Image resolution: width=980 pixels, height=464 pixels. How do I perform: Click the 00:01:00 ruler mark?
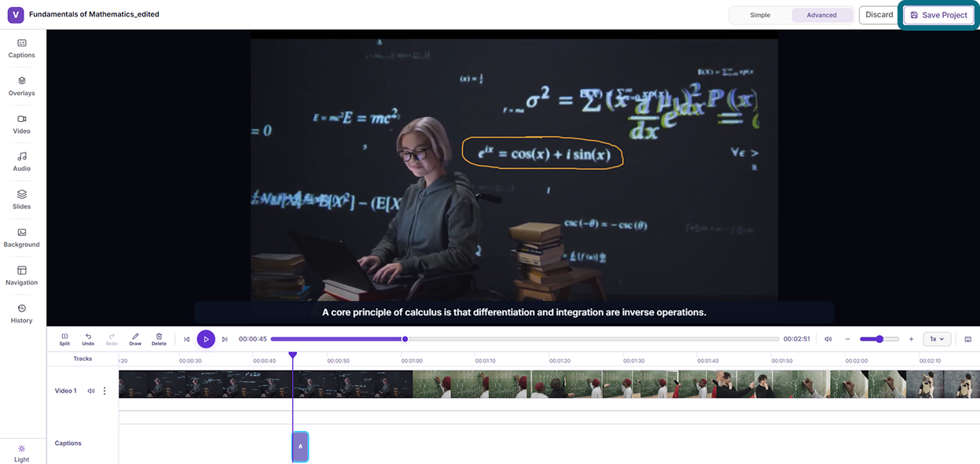point(412,361)
